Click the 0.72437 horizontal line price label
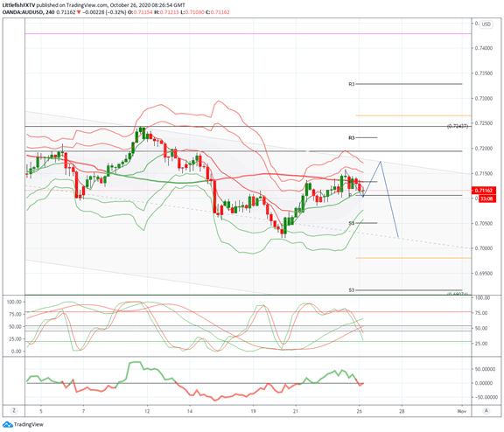The height and width of the screenshot is (432, 504). 458,127
